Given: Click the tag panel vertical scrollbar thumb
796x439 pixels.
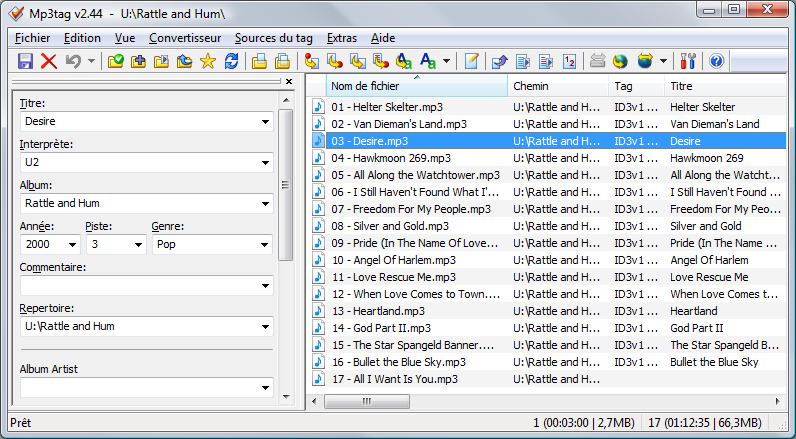Looking at the screenshot, I should tap(286, 185).
